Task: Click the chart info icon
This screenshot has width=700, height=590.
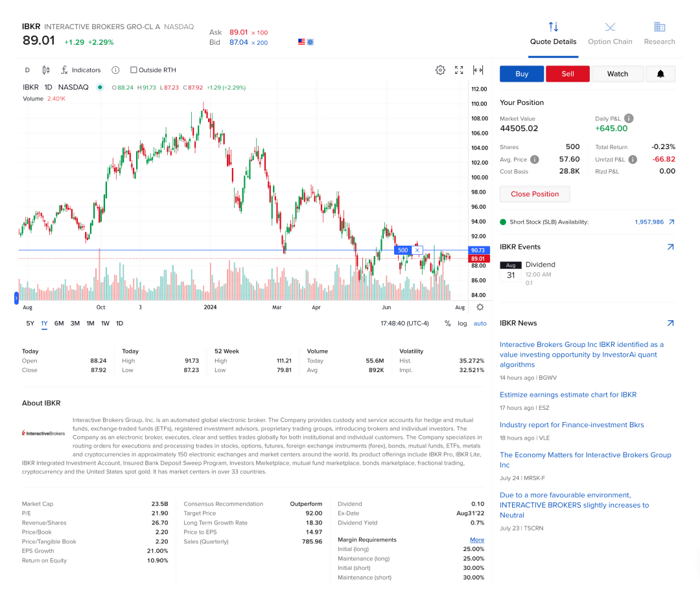Action: (x=115, y=70)
